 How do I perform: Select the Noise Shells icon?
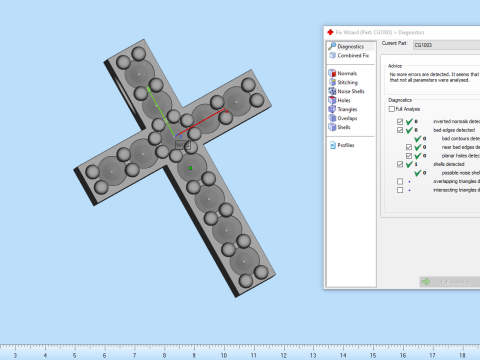click(x=332, y=91)
